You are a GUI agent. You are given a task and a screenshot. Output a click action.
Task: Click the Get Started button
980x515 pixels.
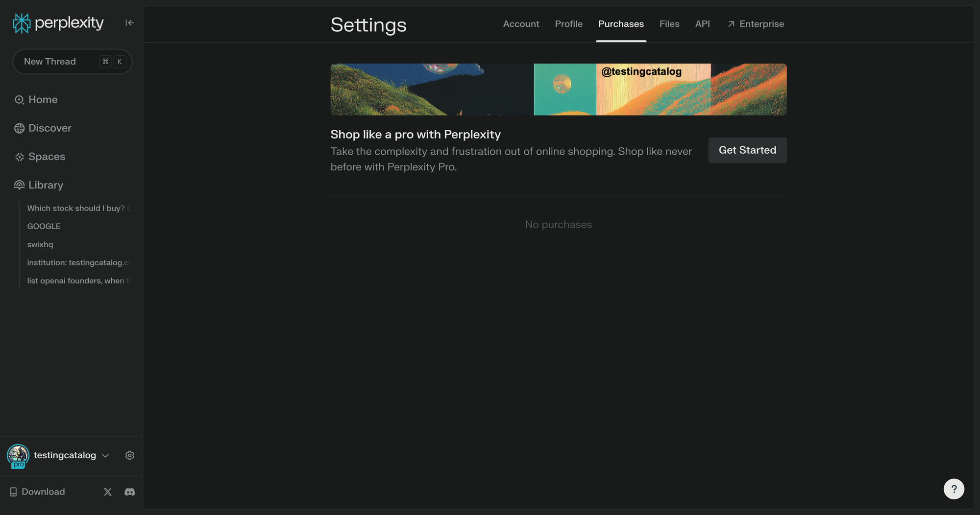pyautogui.click(x=747, y=150)
